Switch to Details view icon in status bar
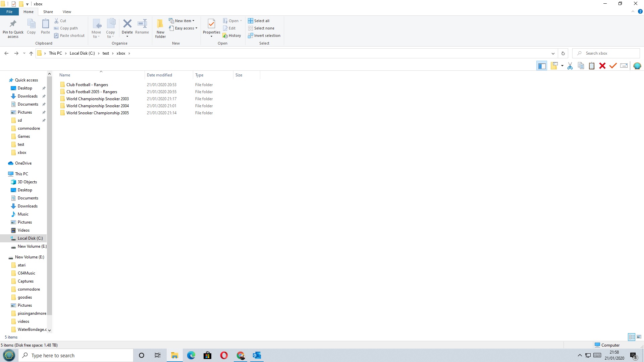644x362 pixels. (632, 337)
